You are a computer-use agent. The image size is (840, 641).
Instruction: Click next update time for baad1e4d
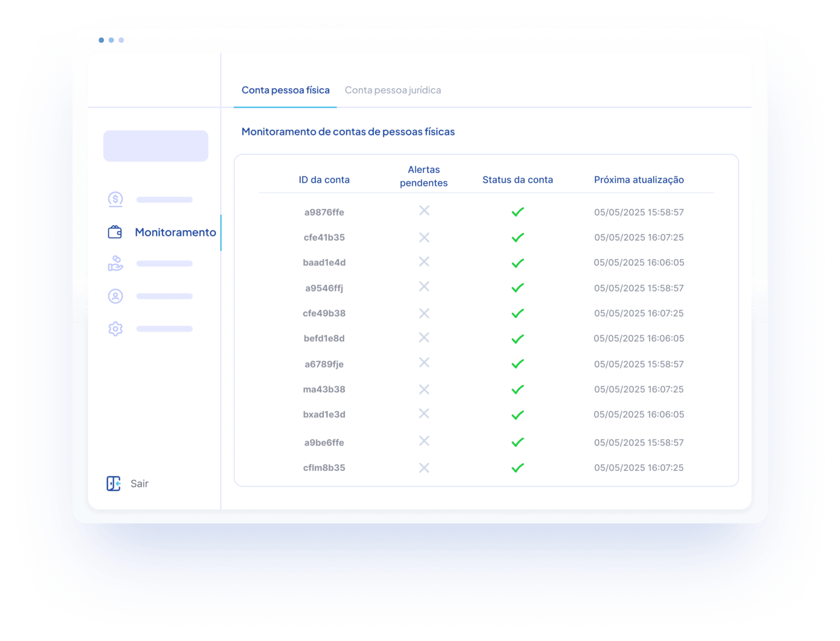(x=639, y=263)
